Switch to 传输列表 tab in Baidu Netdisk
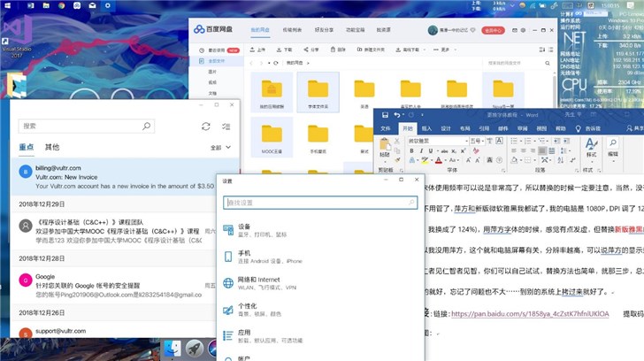This screenshot has width=644, height=361. [x=292, y=30]
